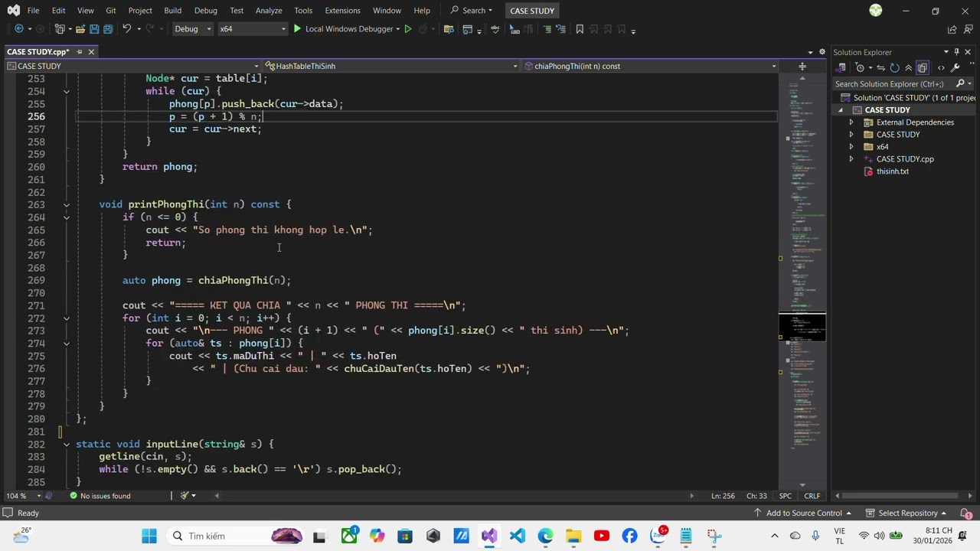
Task: Click the uncomment lines icon
Action: (561, 29)
